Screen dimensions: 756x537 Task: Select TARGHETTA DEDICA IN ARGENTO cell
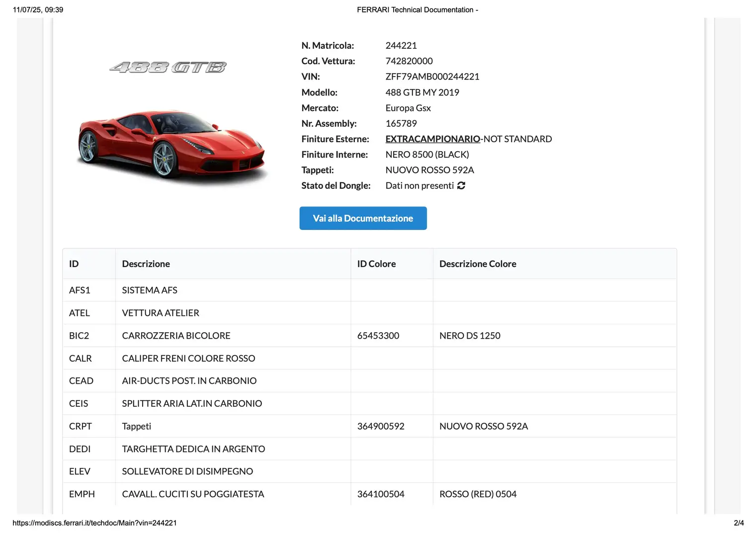coord(233,449)
